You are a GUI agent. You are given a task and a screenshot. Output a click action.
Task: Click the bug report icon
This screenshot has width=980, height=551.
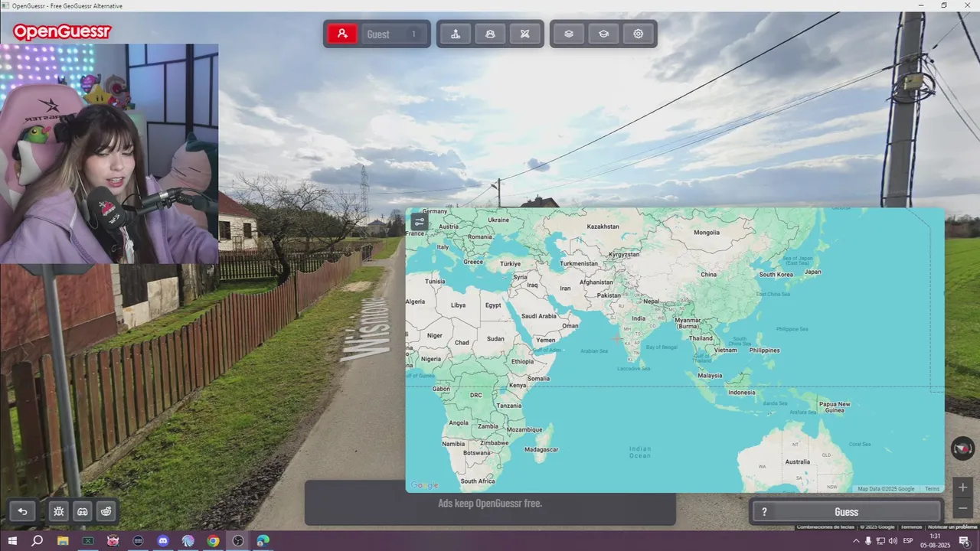click(x=59, y=511)
